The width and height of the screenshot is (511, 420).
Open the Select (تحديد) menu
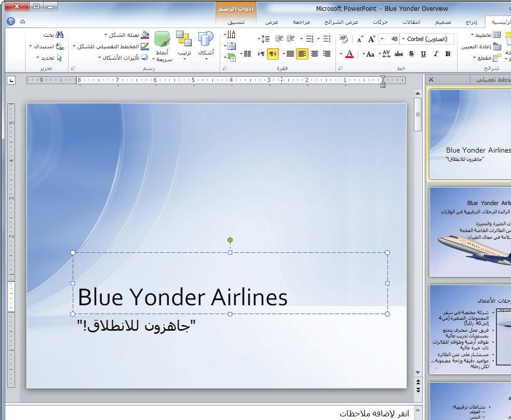(x=49, y=58)
